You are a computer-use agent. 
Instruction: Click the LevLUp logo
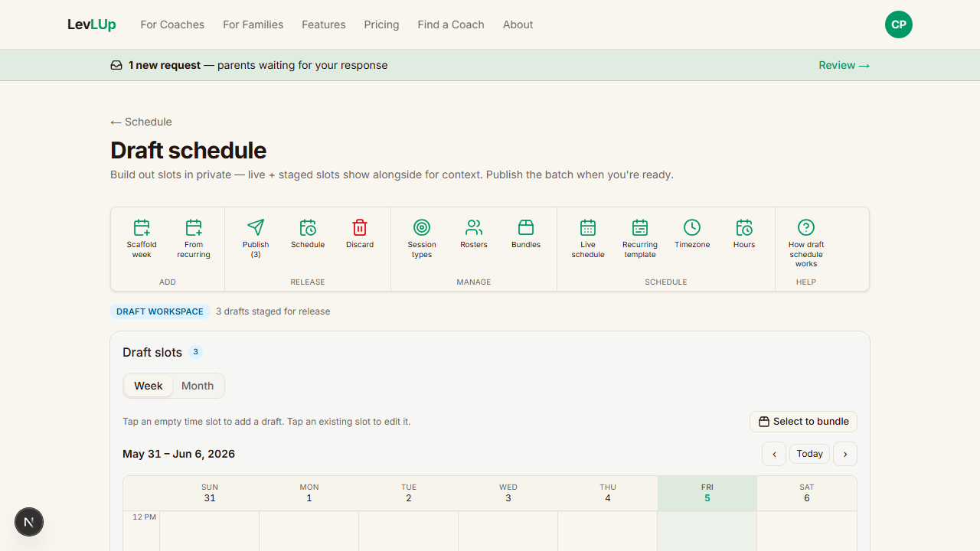(x=92, y=24)
